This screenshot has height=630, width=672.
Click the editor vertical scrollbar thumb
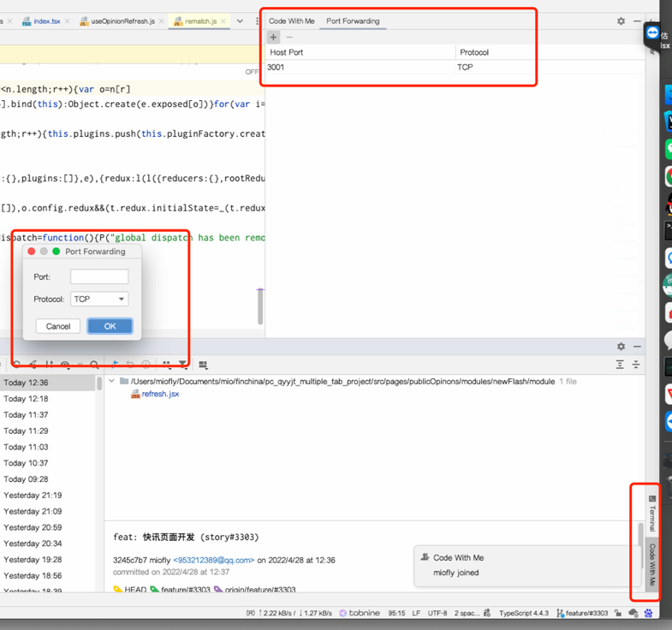(x=260, y=306)
